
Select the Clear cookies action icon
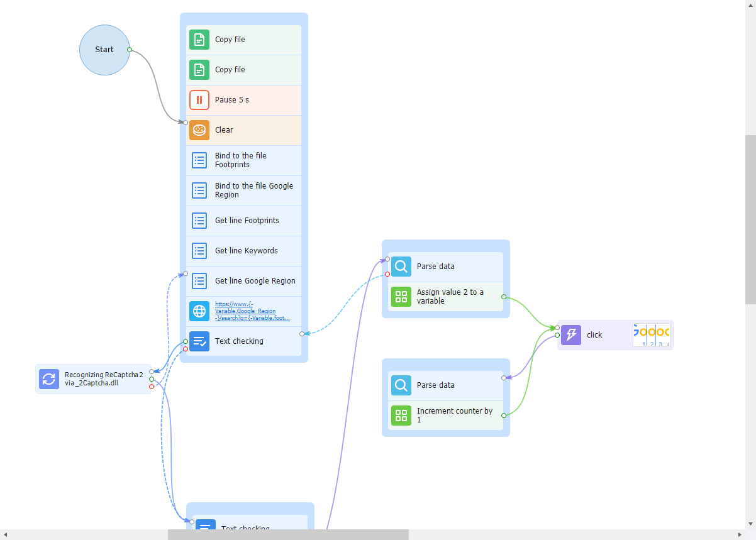(199, 130)
